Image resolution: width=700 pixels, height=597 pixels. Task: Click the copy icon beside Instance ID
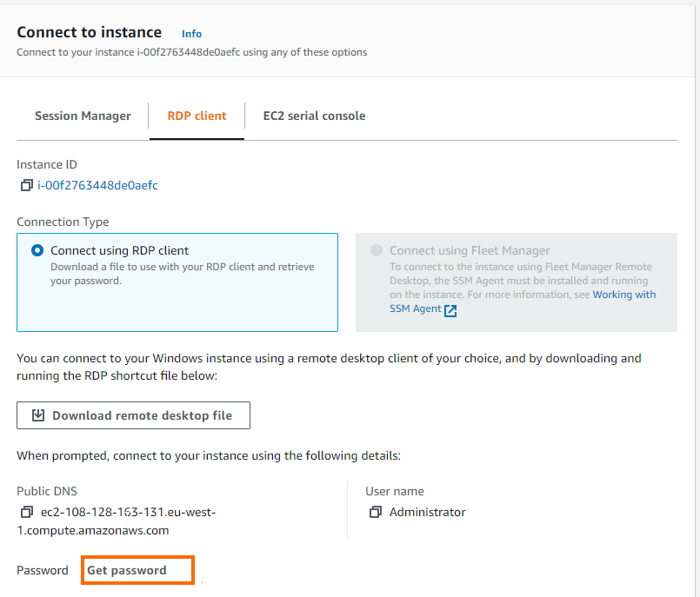tap(26, 185)
